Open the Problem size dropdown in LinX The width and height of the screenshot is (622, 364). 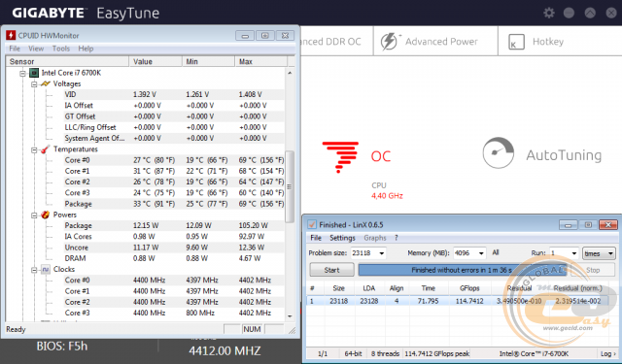[x=381, y=253]
